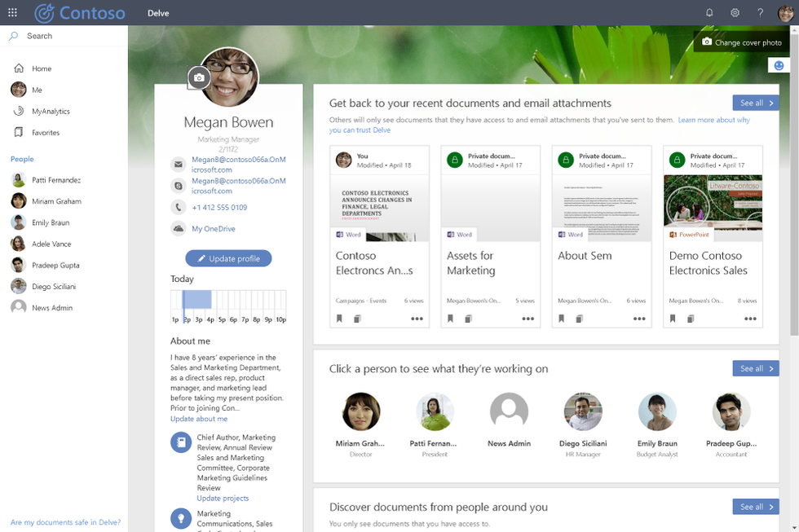Open the notifications bell
Viewport: 799px width, 532px height.
tap(709, 13)
